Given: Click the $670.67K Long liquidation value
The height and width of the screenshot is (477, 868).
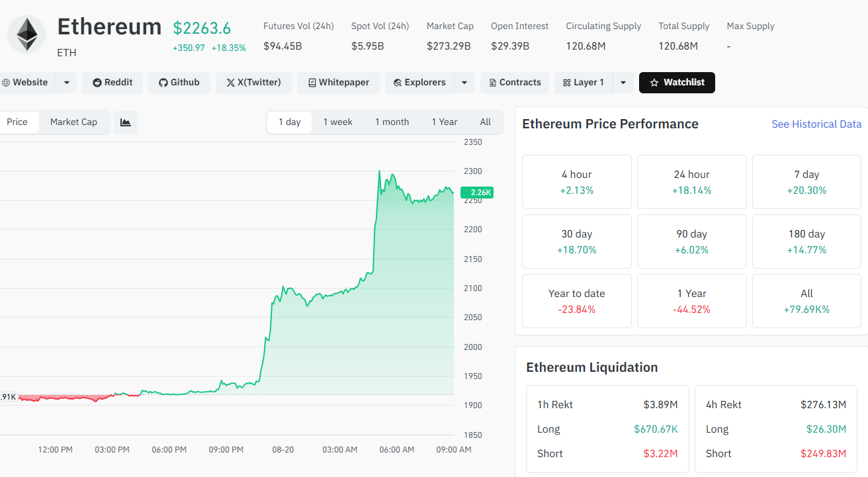Looking at the screenshot, I should 656,429.
